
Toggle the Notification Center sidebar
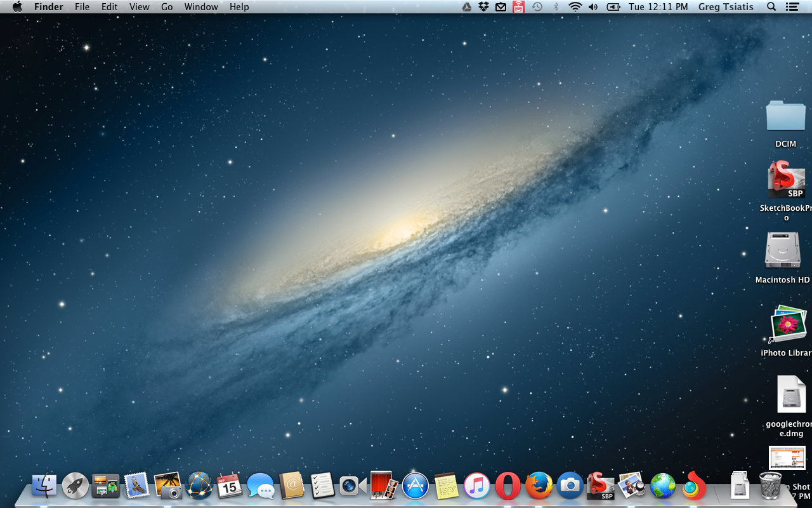pos(792,7)
